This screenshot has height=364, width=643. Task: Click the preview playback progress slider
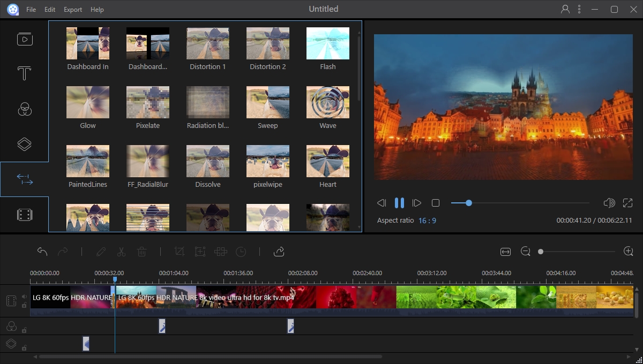click(x=520, y=203)
